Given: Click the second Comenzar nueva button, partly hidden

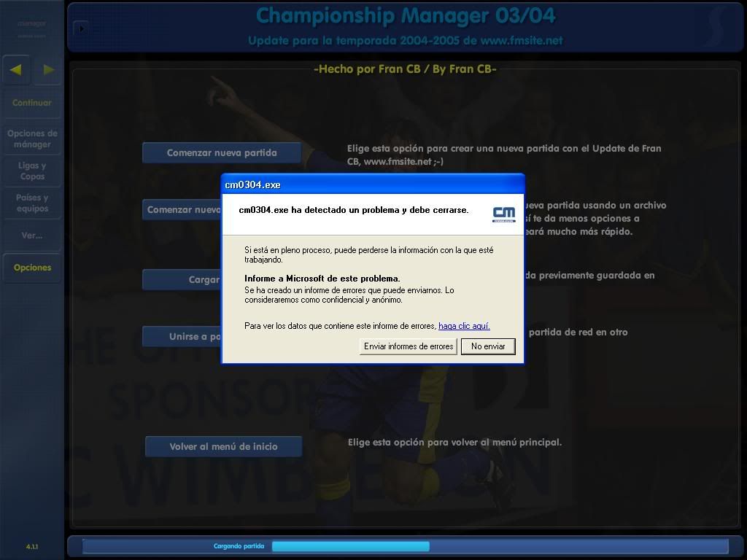Looking at the screenshot, I should pyautogui.click(x=182, y=209).
